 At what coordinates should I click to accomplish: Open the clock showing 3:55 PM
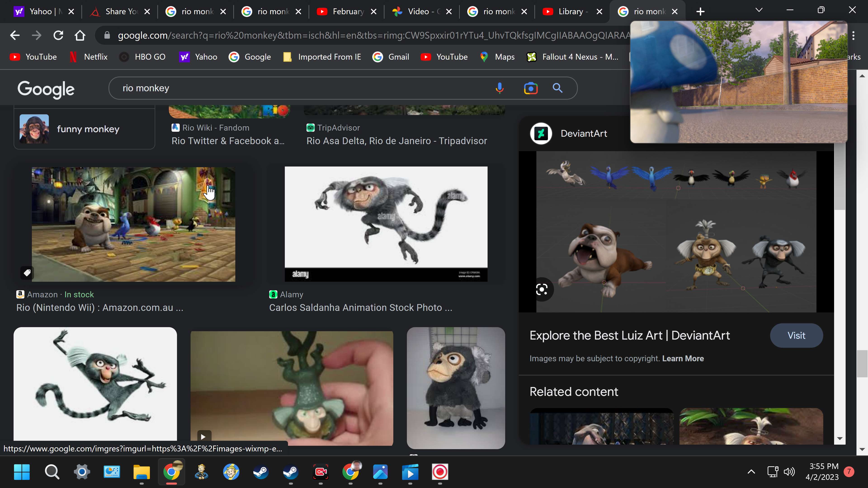point(822,472)
